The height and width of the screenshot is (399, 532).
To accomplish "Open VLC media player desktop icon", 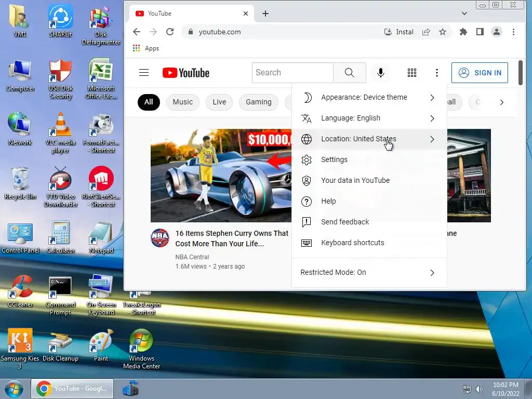I will click(x=60, y=132).
